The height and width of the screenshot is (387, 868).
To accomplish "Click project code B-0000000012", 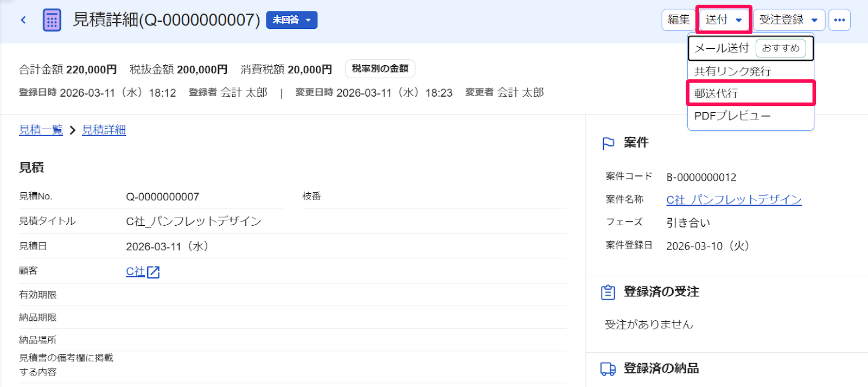I will (x=701, y=177).
